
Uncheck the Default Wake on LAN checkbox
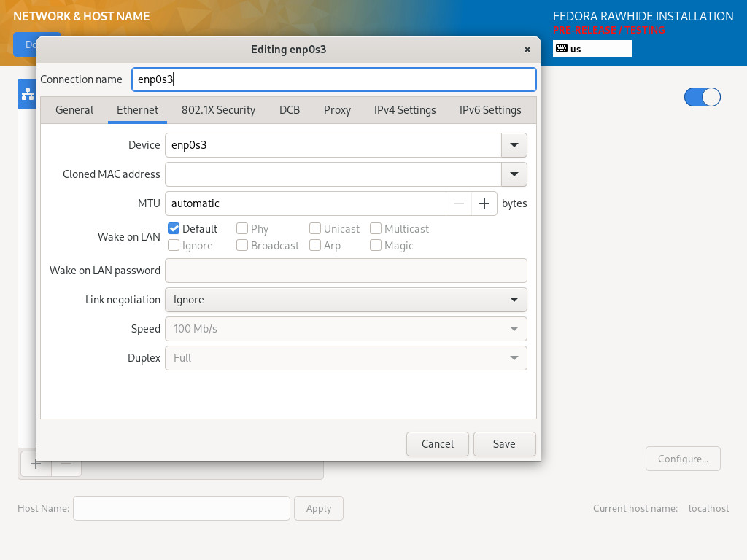pyautogui.click(x=174, y=228)
